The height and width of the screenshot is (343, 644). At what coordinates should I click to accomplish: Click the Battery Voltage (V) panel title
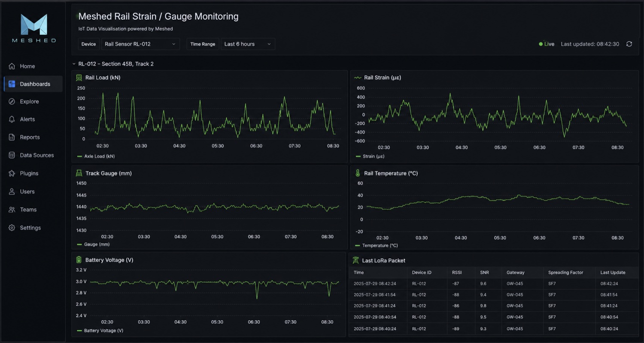(x=109, y=260)
